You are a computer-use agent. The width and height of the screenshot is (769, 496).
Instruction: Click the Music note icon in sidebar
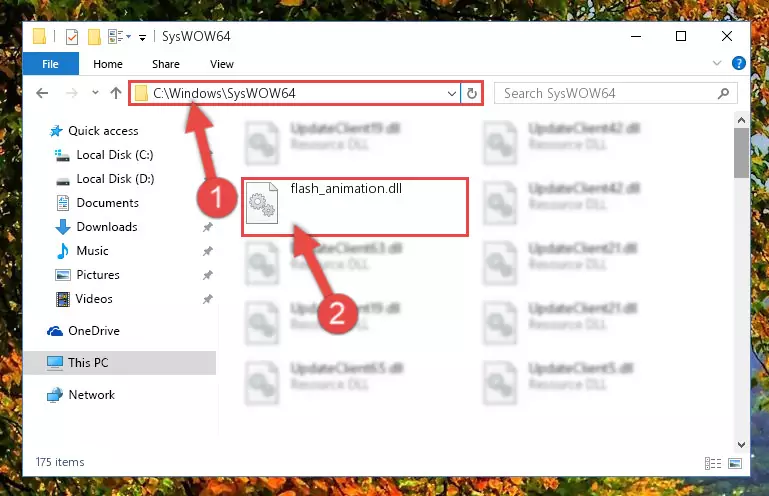pyautogui.click(x=63, y=251)
